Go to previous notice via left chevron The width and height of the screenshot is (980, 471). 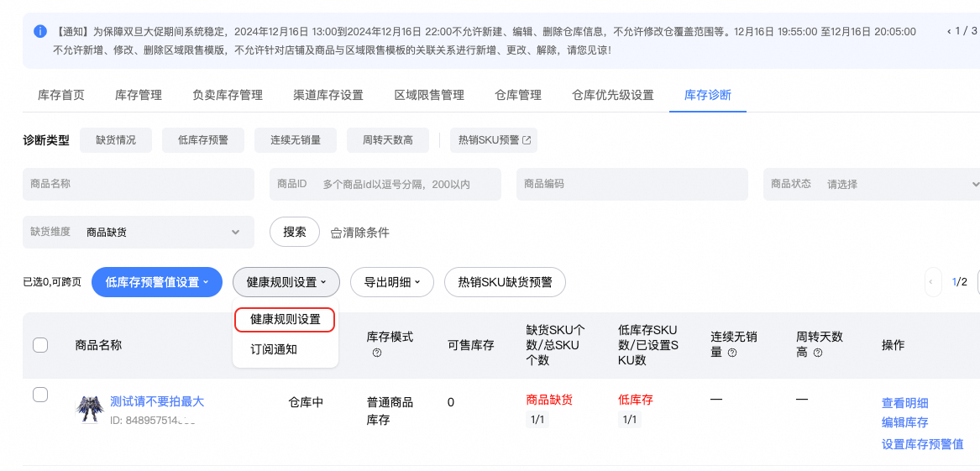[950, 30]
